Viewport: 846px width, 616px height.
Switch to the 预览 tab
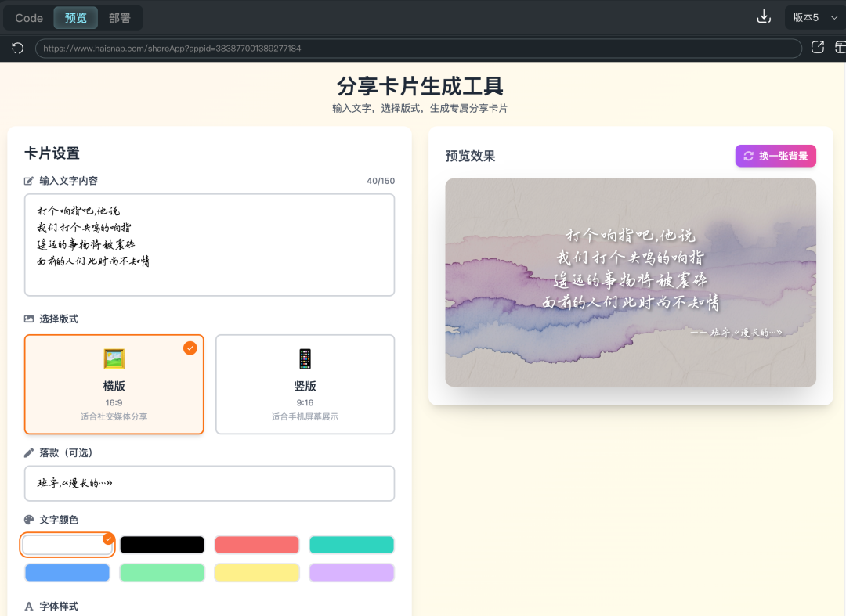[x=75, y=18]
